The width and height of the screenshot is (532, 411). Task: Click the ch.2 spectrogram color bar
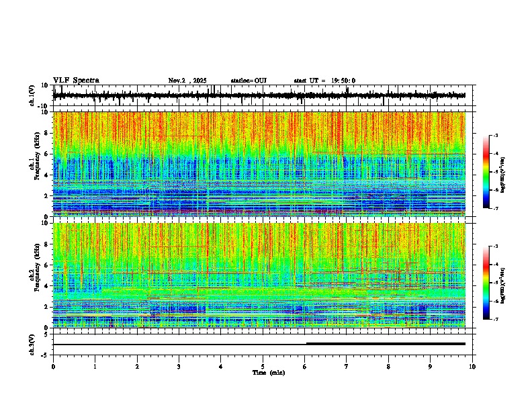[x=486, y=283]
